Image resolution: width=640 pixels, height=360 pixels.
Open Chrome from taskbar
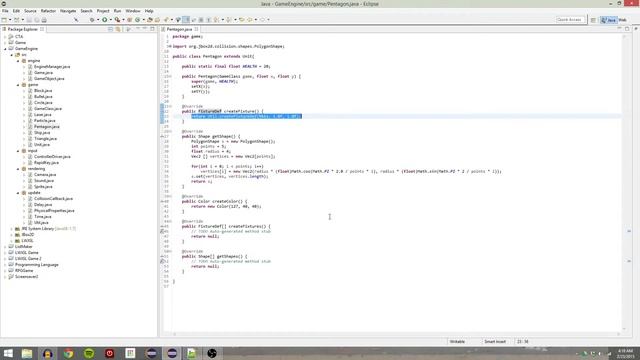click(68, 353)
